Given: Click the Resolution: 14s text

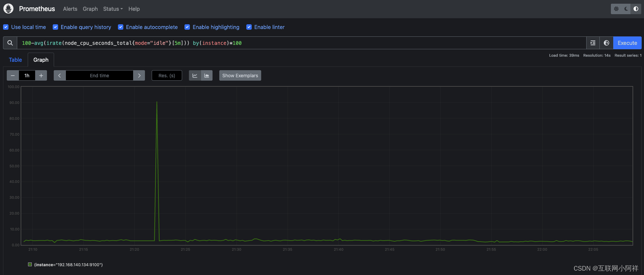Looking at the screenshot, I should 597,55.
